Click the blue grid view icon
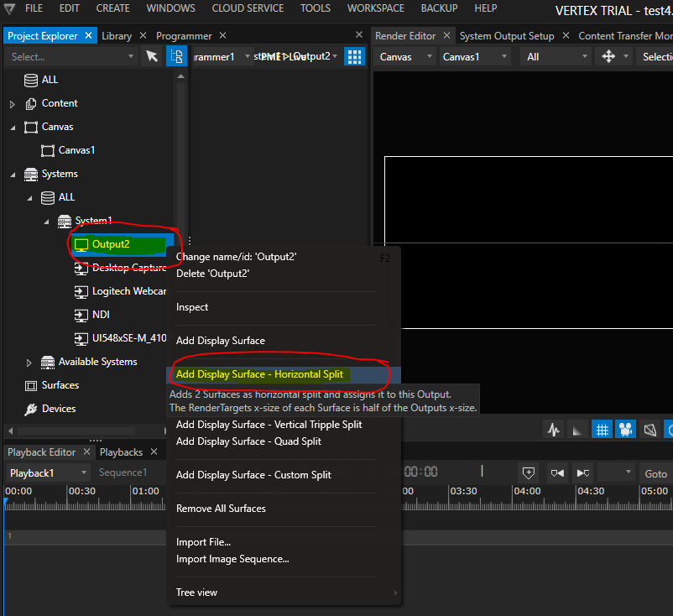The width and height of the screenshot is (673, 616). tap(355, 56)
